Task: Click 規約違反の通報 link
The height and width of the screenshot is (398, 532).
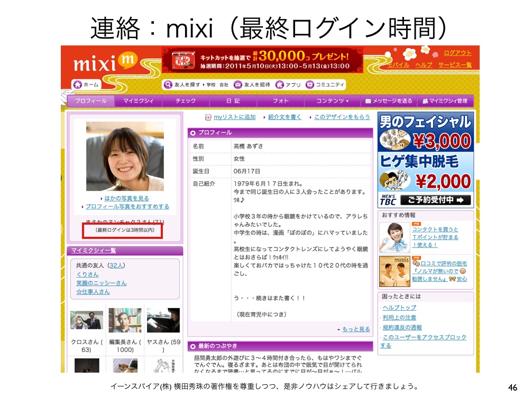Action: pyautogui.click(x=402, y=328)
